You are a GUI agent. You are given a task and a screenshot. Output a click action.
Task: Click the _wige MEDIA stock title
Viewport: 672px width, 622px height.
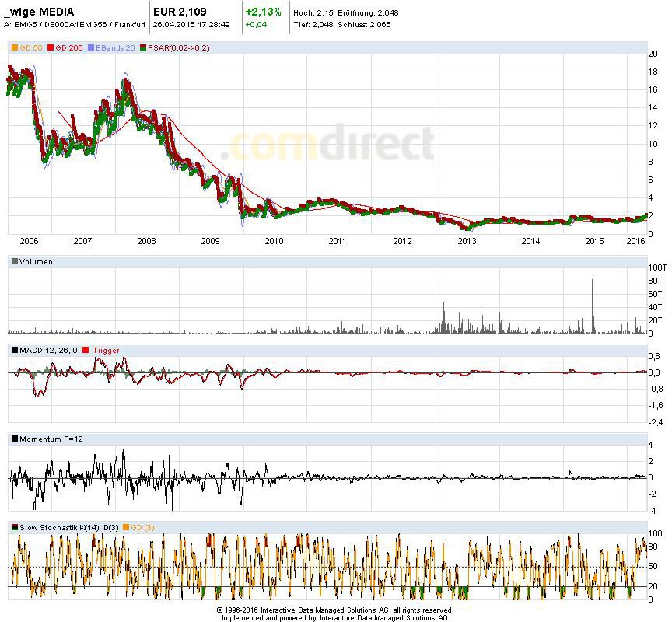click(x=39, y=12)
